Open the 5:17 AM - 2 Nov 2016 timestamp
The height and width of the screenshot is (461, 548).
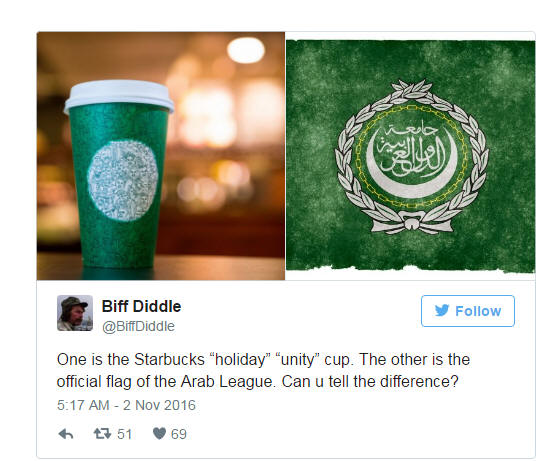click(126, 405)
